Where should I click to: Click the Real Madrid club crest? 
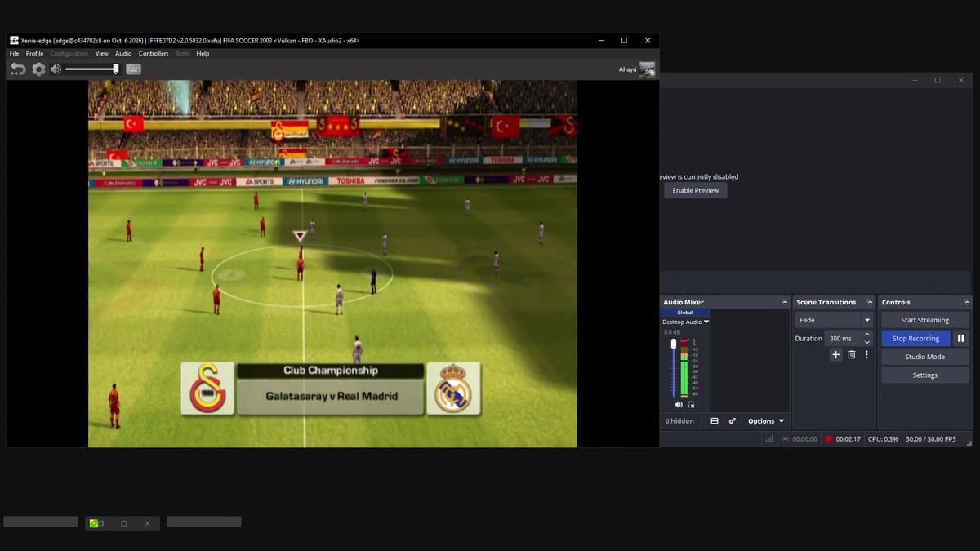click(453, 389)
